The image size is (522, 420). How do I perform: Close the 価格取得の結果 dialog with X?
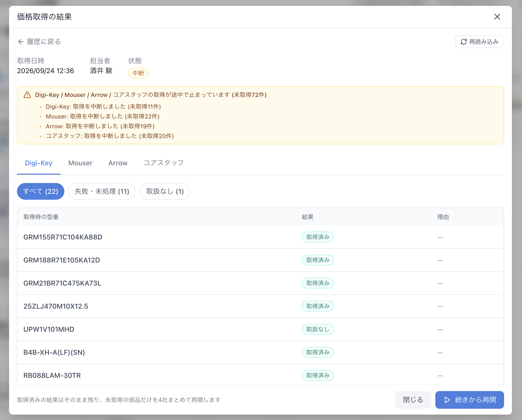[497, 17]
